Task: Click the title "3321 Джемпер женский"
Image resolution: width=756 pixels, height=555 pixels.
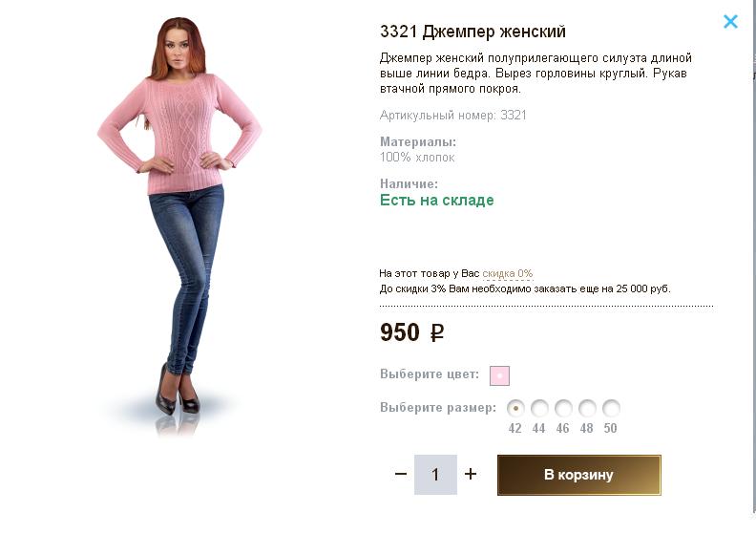Action: pyautogui.click(x=472, y=32)
